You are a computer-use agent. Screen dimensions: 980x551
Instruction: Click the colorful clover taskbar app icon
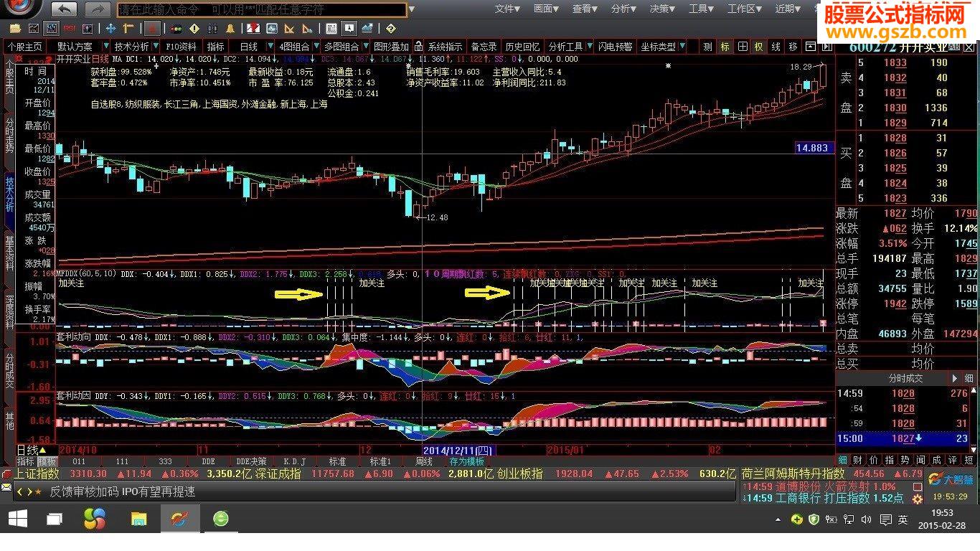coord(95,517)
